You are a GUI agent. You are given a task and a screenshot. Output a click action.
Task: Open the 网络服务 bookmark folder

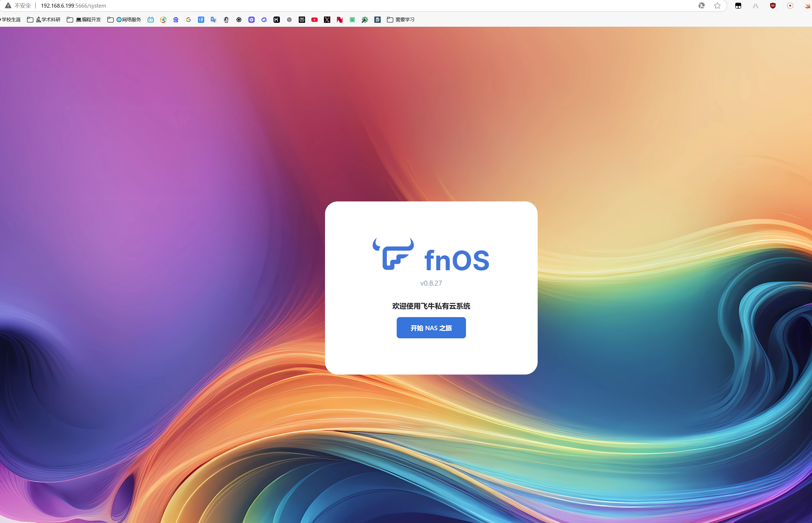click(124, 20)
